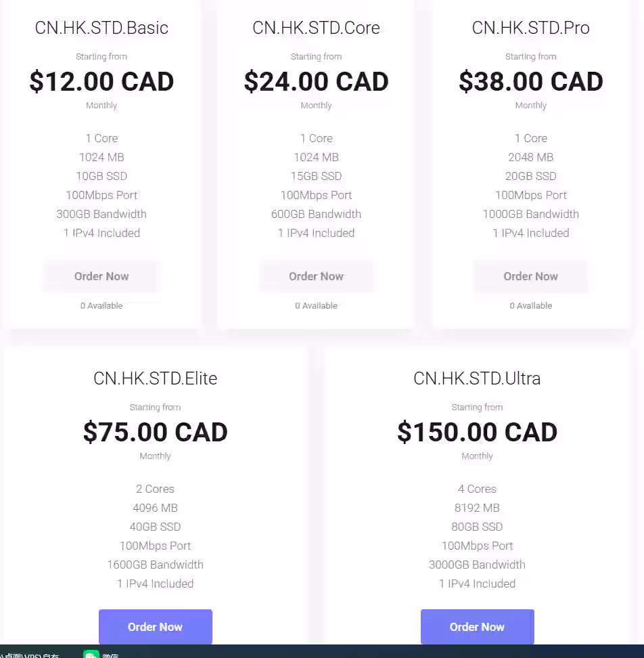The image size is (644, 658).
Task: Select the CN.HK.STD.Elite plan title
Action: coord(155,378)
